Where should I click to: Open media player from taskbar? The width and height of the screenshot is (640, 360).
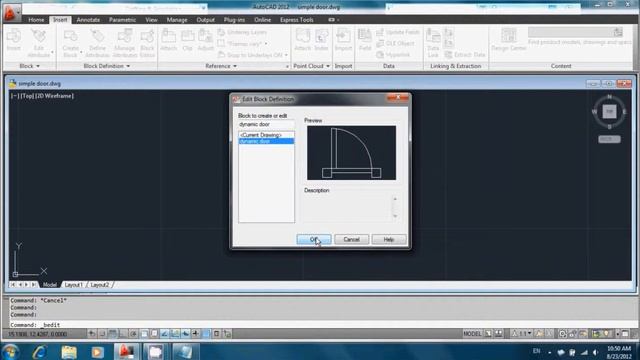pos(97,351)
